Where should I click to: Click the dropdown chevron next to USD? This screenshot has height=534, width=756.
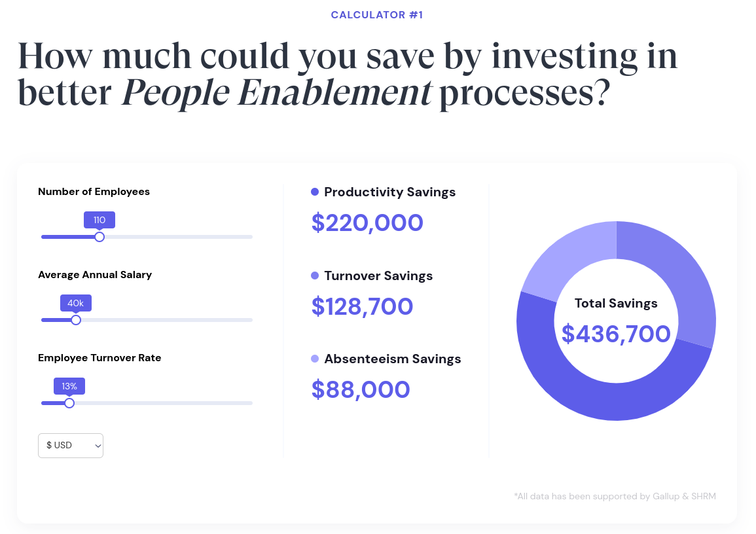coord(97,445)
